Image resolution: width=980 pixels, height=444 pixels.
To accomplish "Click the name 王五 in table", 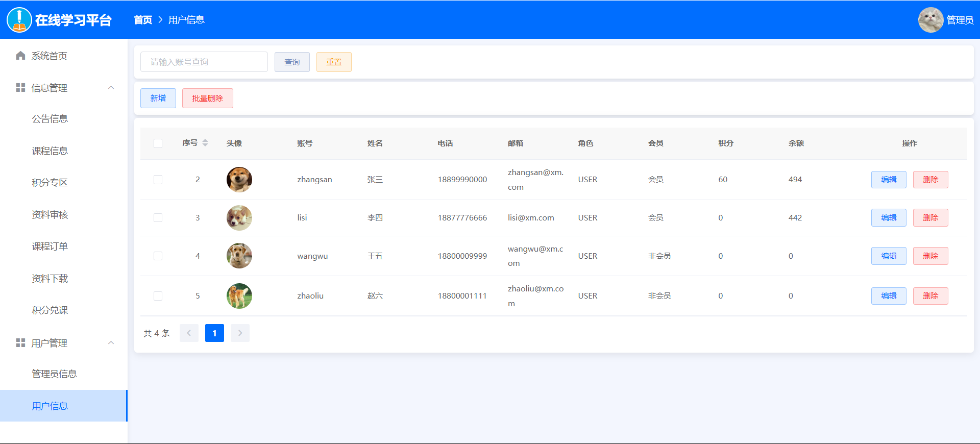I will (375, 256).
